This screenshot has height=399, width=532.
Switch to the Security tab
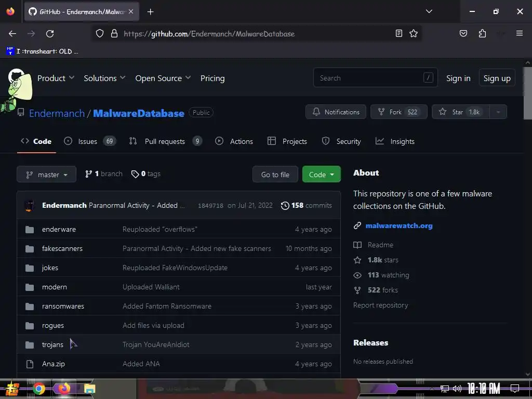tap(341, 141)
